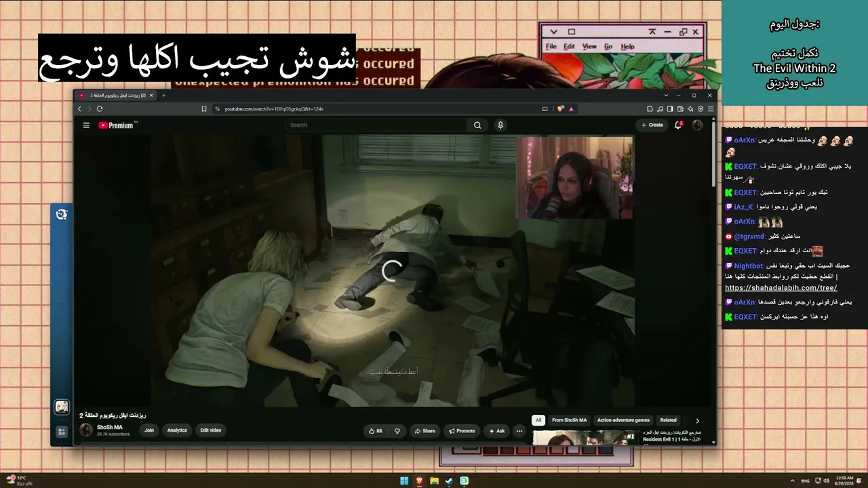Dislike the video
The image size is (868, 488).
397,430
